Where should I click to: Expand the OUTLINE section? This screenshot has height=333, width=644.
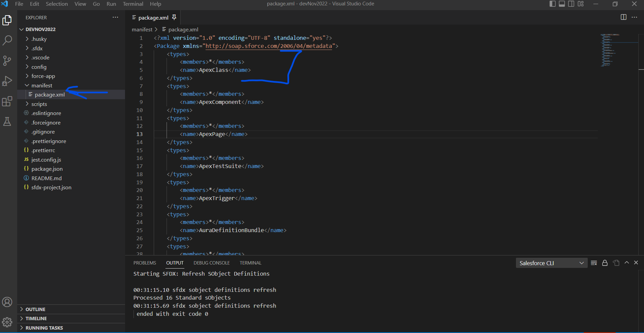(x=71, y=309)
